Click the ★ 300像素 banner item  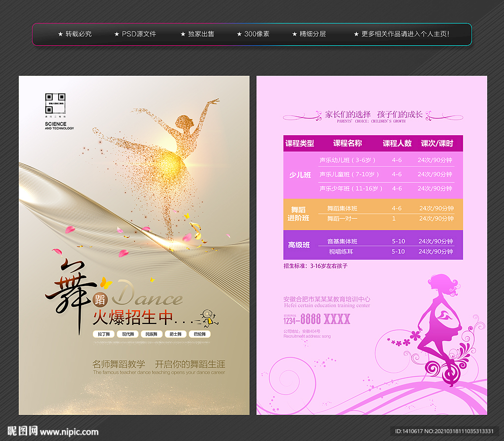click(x=253, y=34)
